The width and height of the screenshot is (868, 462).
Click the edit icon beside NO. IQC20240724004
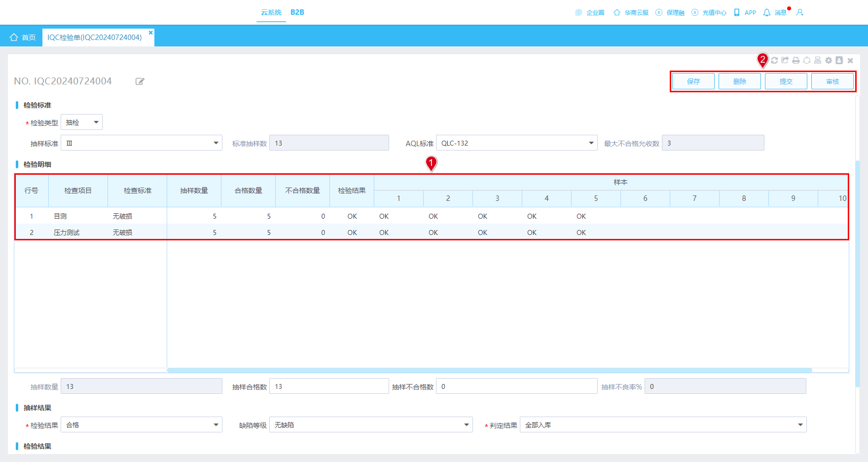pos(140,81)
